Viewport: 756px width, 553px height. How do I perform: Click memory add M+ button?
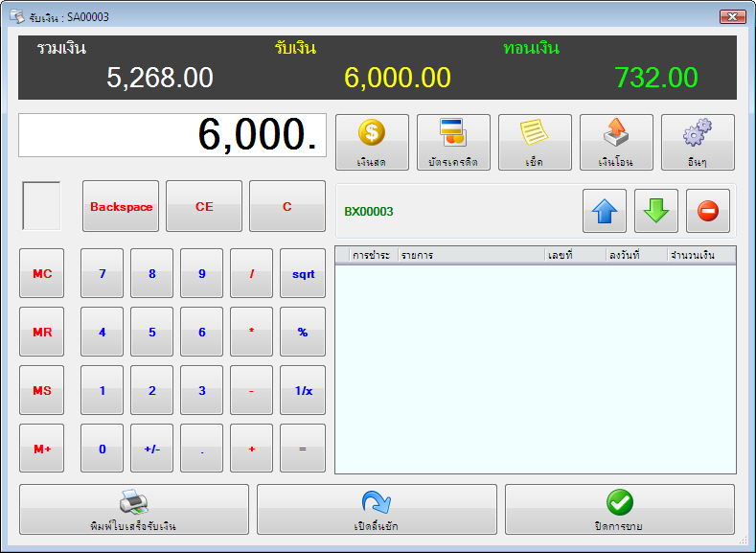(x=41, y=449)
